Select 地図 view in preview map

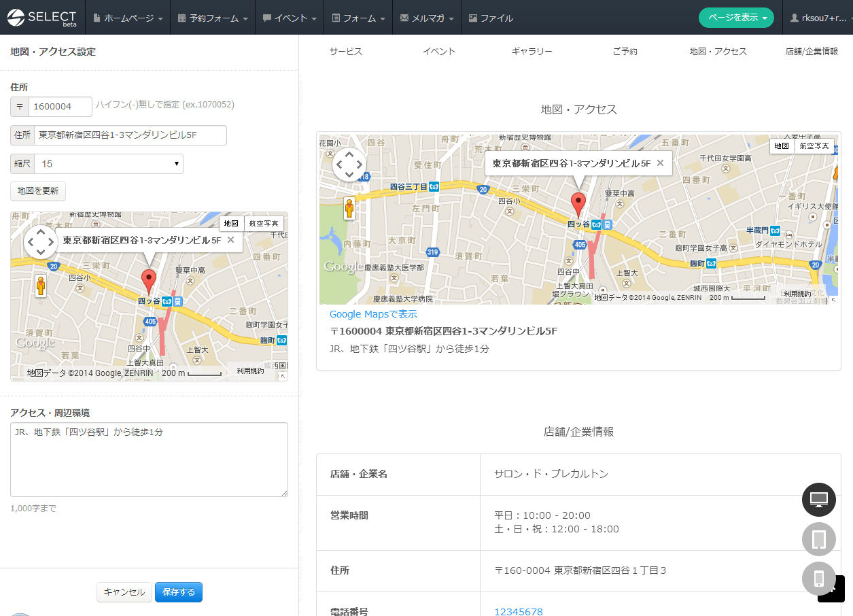pyautogui.click(x=782, y=146)
